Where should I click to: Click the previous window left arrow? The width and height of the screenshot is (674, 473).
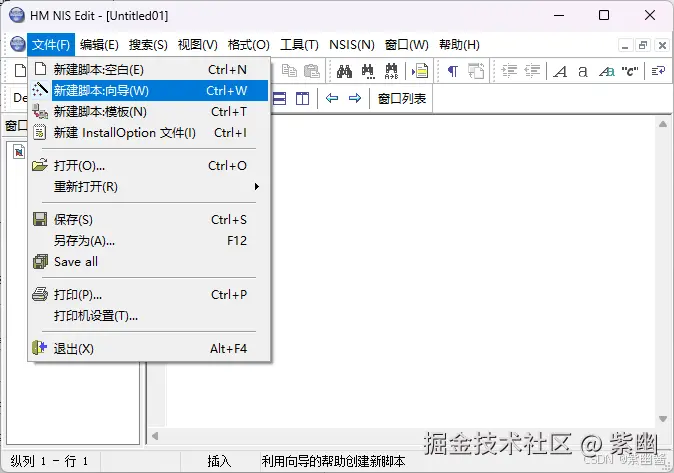(x=332, y=98)
